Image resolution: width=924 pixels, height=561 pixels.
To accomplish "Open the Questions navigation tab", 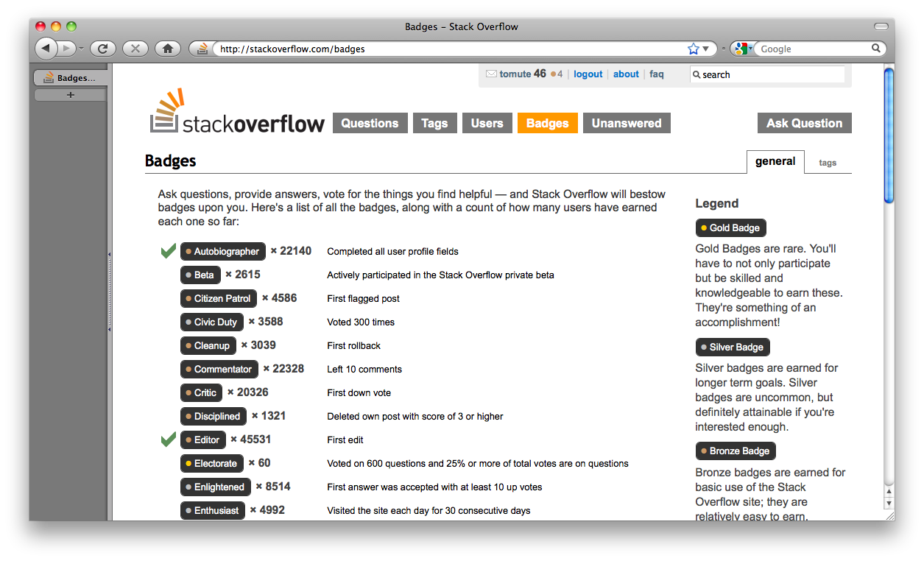I will click(370, 123).
